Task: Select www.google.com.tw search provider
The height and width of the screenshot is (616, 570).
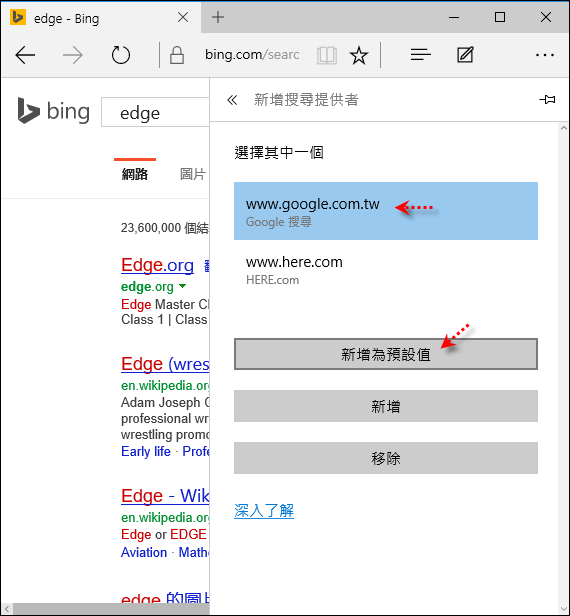Action: pos(386,211)
